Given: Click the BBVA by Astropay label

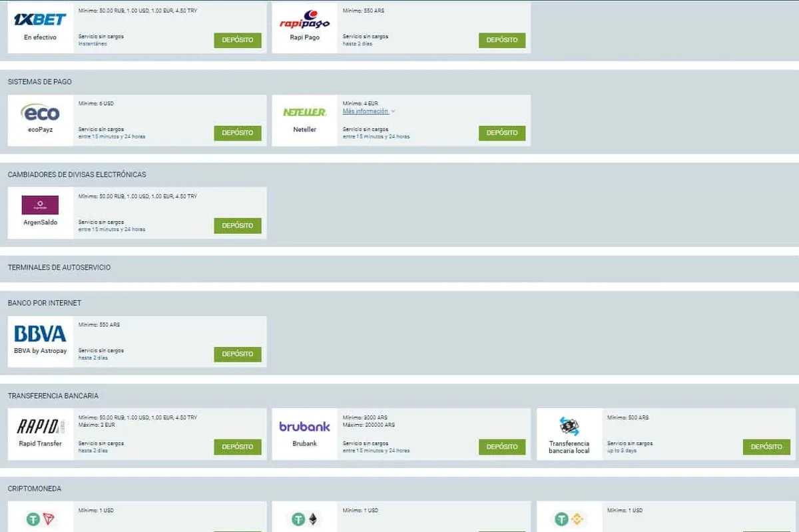Looking at the screenshot, I should click(40, 351).
